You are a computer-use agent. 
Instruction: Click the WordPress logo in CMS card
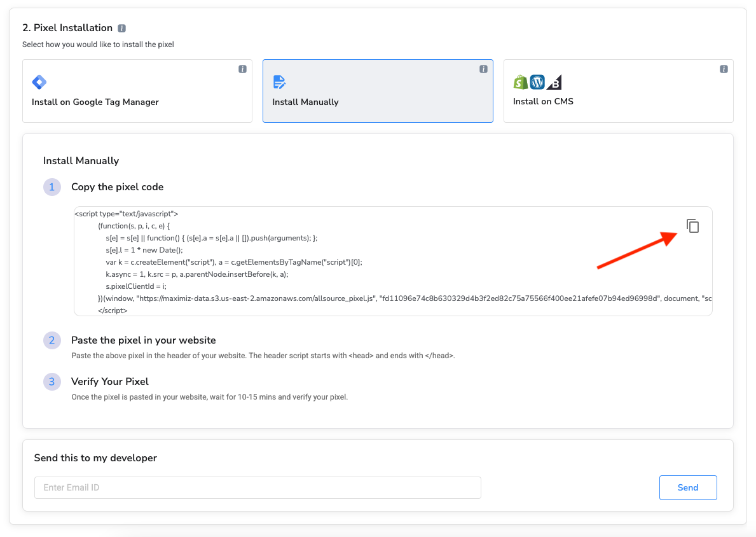537,82
